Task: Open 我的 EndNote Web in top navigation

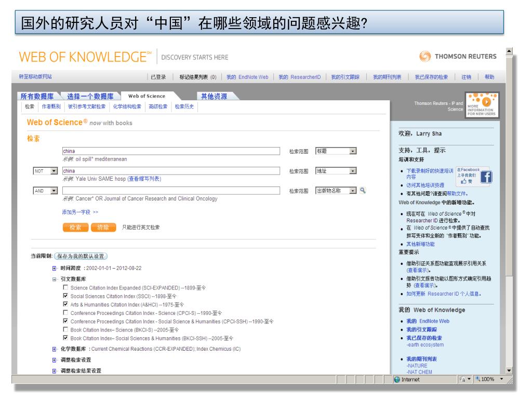Action: click(247, 77)
